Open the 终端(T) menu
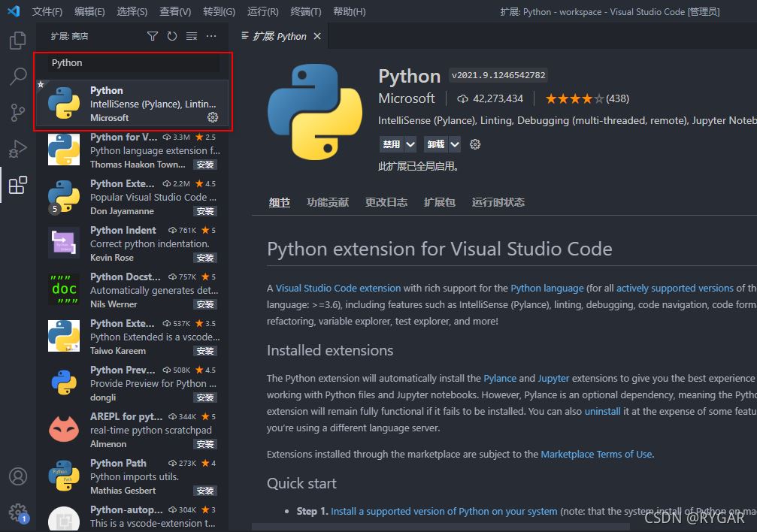This screenshot has width=757, height=532. click(305, 12)
